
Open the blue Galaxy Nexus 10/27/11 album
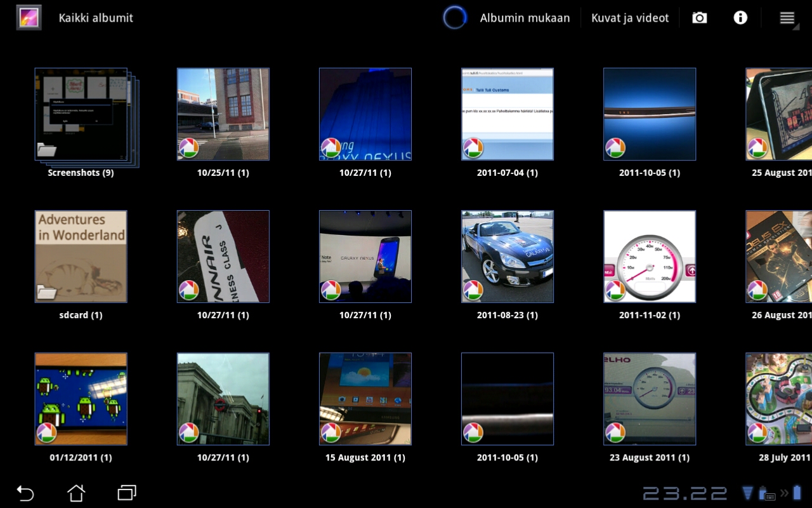365,114
